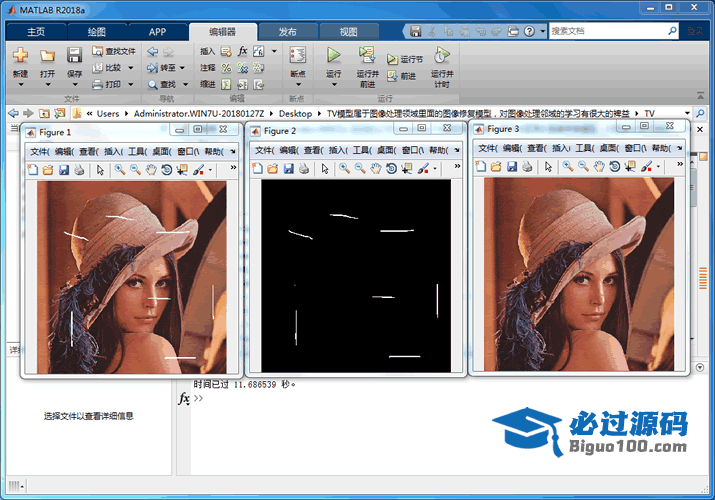Collapse the ribbon with the minimize arrow
This screenshot has height=500, width=715.
[x=700, y=95]
